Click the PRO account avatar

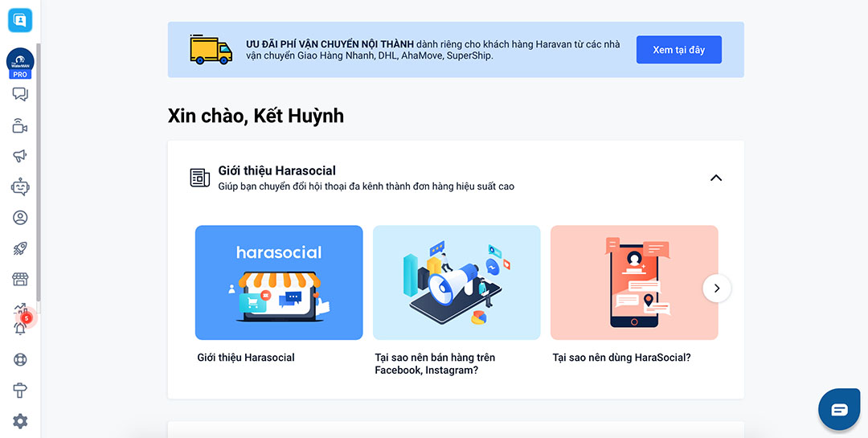20,63
